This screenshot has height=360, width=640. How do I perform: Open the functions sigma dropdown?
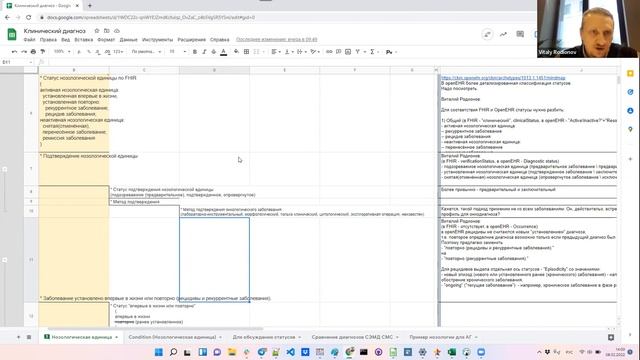[373, 52]
